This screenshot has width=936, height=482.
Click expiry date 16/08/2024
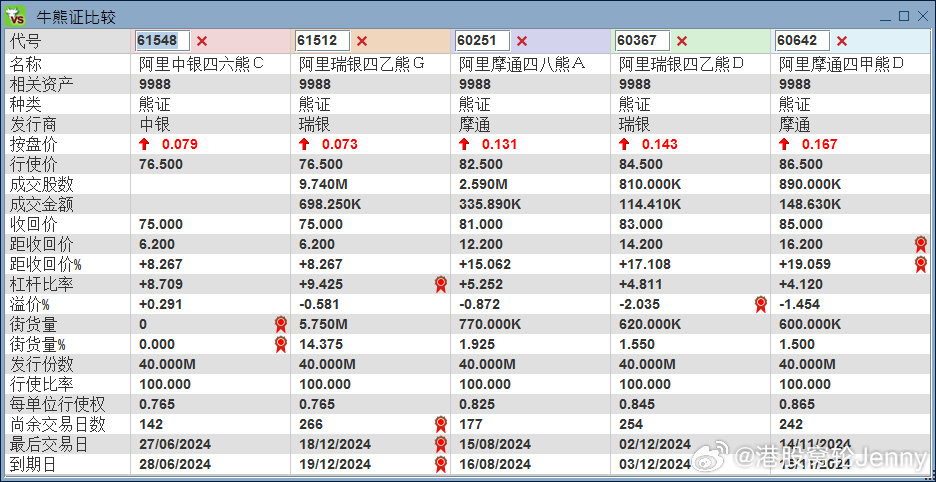pyautogui.click(x=494, y=465)
